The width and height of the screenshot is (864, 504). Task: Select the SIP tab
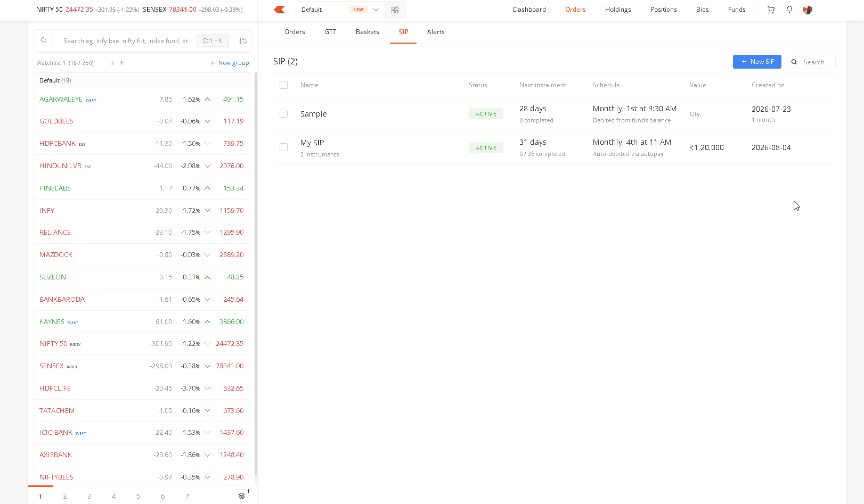[x=403, y=32]
